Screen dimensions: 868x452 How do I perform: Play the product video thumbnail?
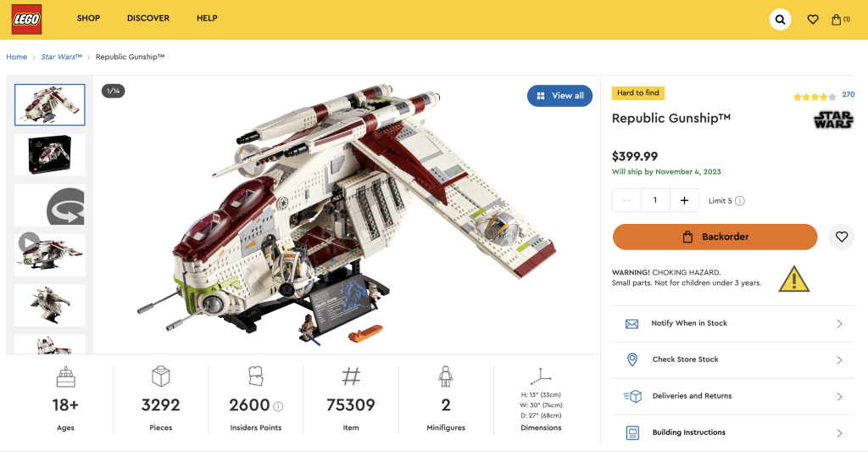tap(29, 243)
